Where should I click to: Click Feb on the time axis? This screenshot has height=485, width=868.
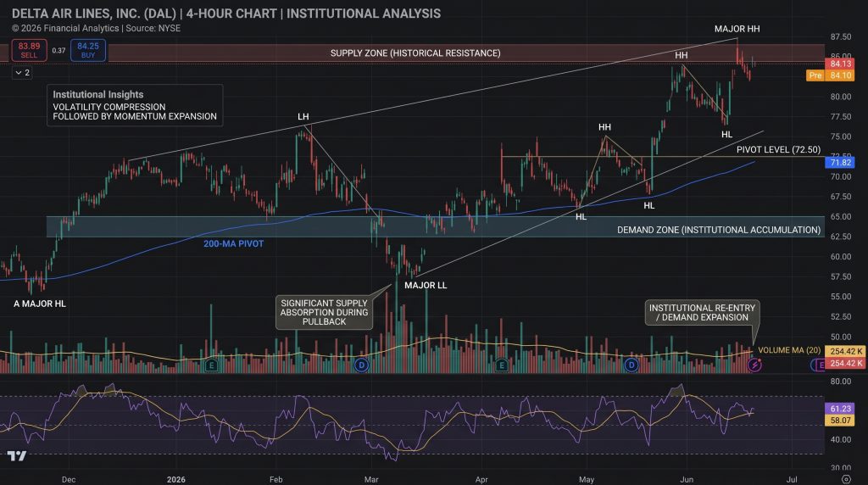pos(275,479)
